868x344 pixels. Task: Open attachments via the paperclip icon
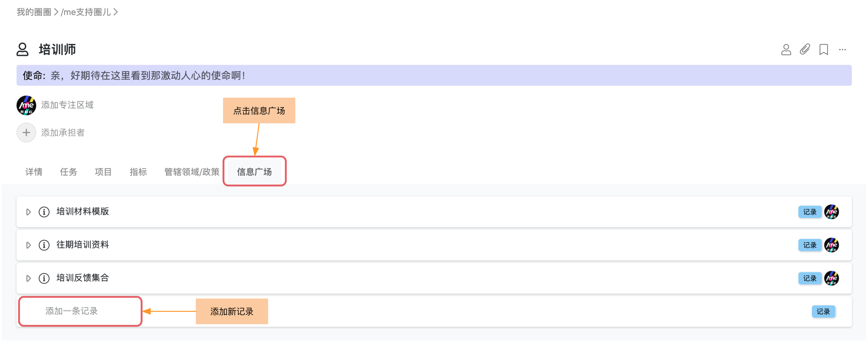pos(805,50)
